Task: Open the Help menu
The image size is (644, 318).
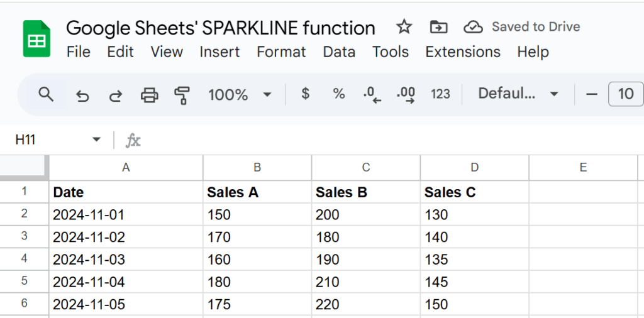Action: tap(533, 52)
